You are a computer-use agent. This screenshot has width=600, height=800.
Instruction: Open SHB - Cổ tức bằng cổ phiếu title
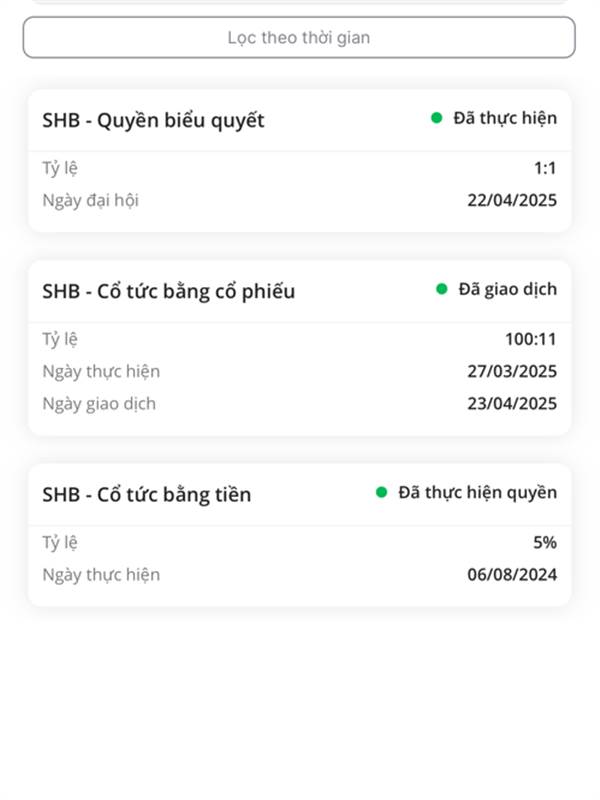pos(168,292)
